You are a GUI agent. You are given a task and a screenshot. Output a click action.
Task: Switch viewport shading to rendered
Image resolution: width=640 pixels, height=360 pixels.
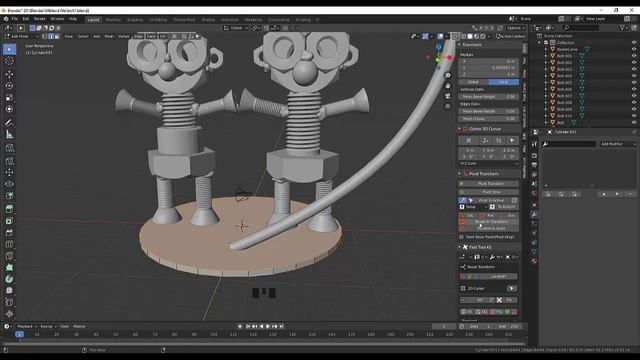[483, 36]
